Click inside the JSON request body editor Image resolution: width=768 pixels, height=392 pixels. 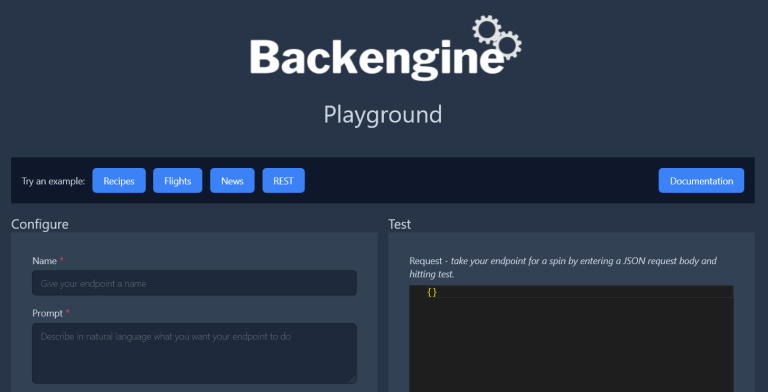pyautogui.click(x=571, y=339)
